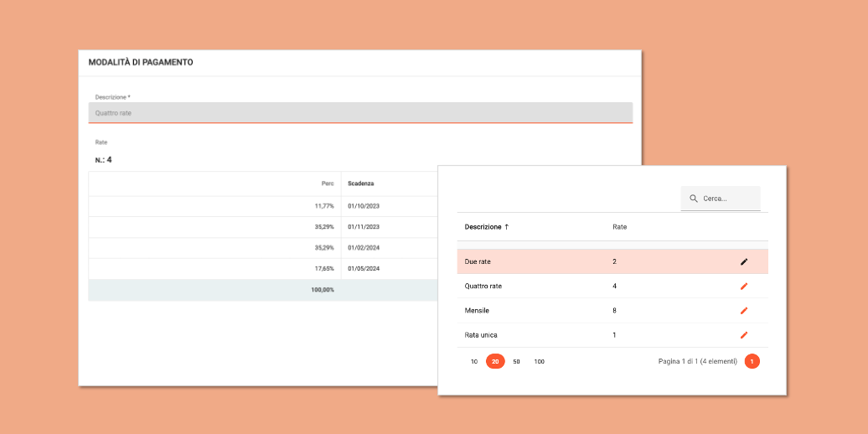Screen dimensions: 868x434
Task: Open editor for Mensile row
Action: [743, 311]
